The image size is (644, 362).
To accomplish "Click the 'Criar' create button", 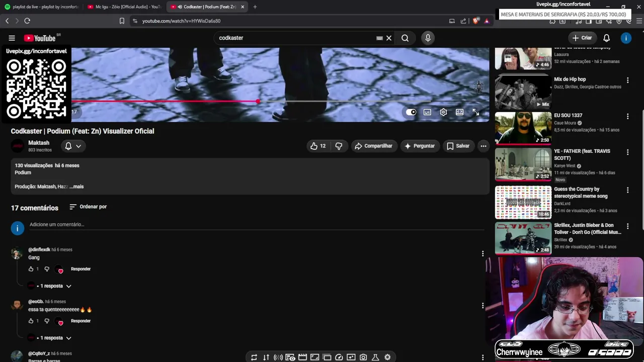I will (x=582, y=38).
